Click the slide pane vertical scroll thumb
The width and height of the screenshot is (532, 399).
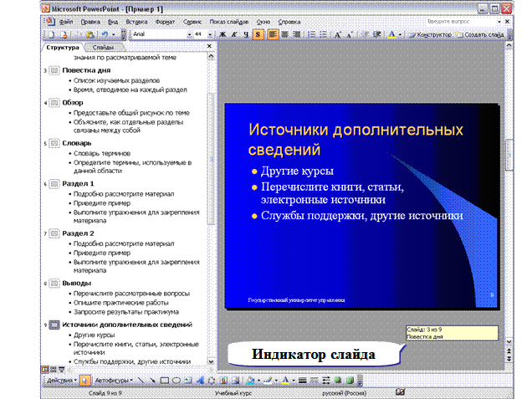(x=509, y=155)
